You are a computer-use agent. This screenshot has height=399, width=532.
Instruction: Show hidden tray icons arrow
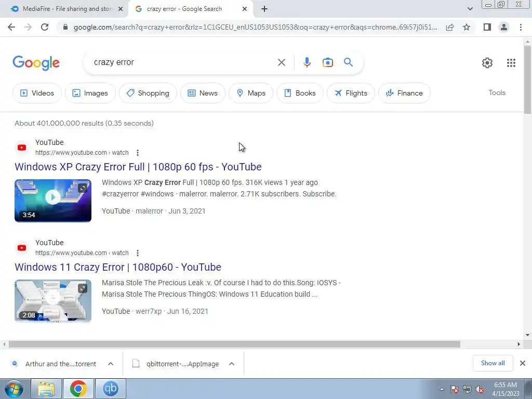pos(442,390)
